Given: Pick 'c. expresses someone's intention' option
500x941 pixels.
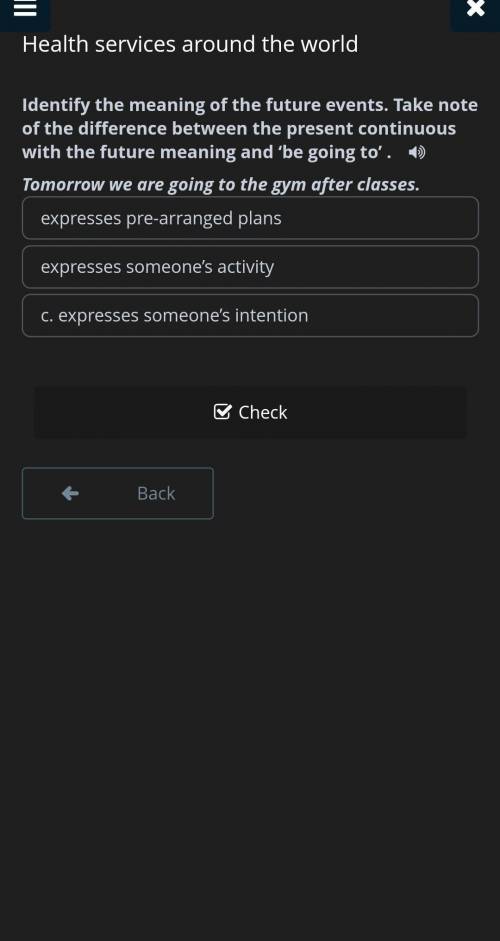Looking at the screenshot, I should pyautogui.click(x=250, y=315).
